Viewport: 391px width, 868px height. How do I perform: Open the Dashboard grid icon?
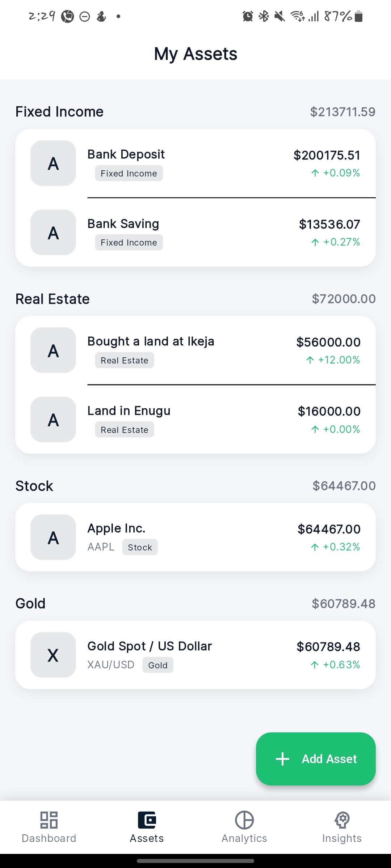(49, 820)
